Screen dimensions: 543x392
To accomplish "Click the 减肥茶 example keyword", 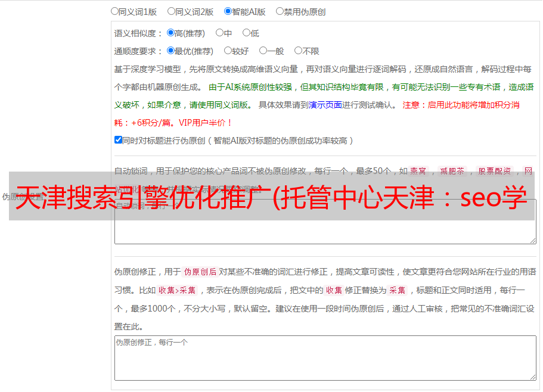I will tap(452, 171).
